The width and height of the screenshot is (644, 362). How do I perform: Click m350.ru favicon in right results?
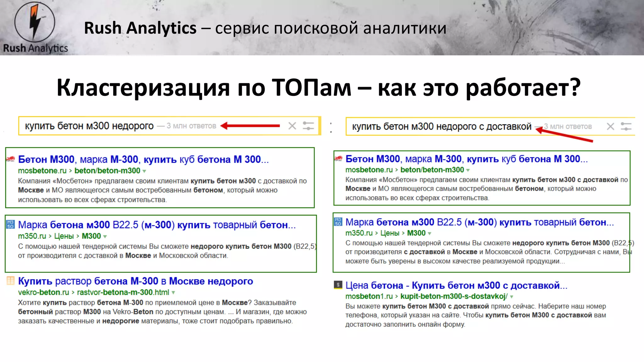tap(338, 222)
